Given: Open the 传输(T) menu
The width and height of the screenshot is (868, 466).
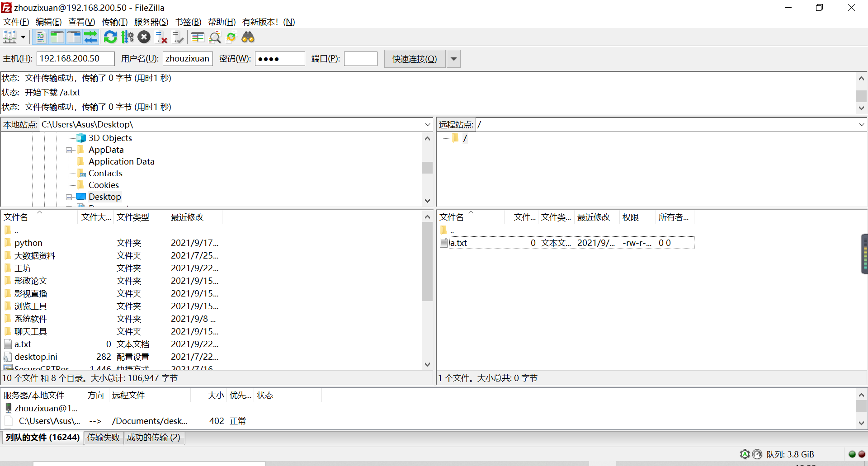Looking at the screenshot, I should click(114, 22).
